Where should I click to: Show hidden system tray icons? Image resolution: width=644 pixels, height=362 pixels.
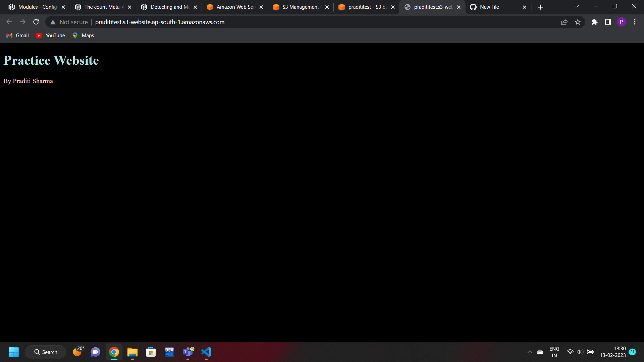click(x=530, y=352)
